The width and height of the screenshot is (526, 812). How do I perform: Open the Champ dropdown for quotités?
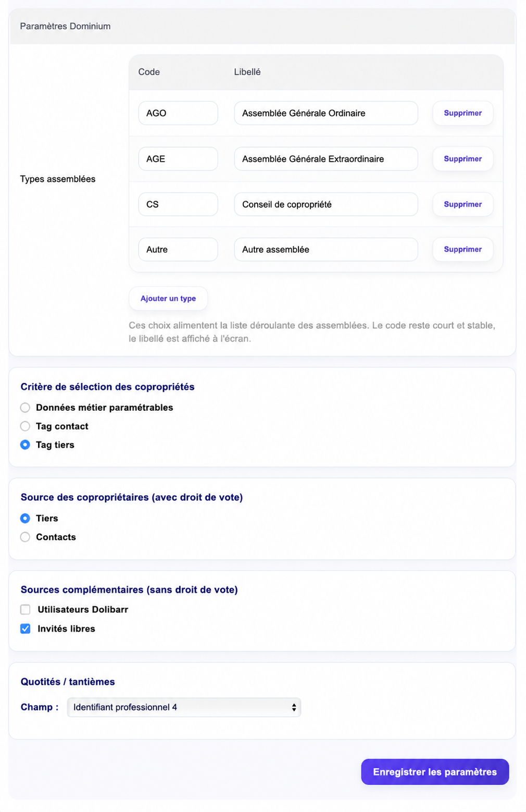click(184, 707)
